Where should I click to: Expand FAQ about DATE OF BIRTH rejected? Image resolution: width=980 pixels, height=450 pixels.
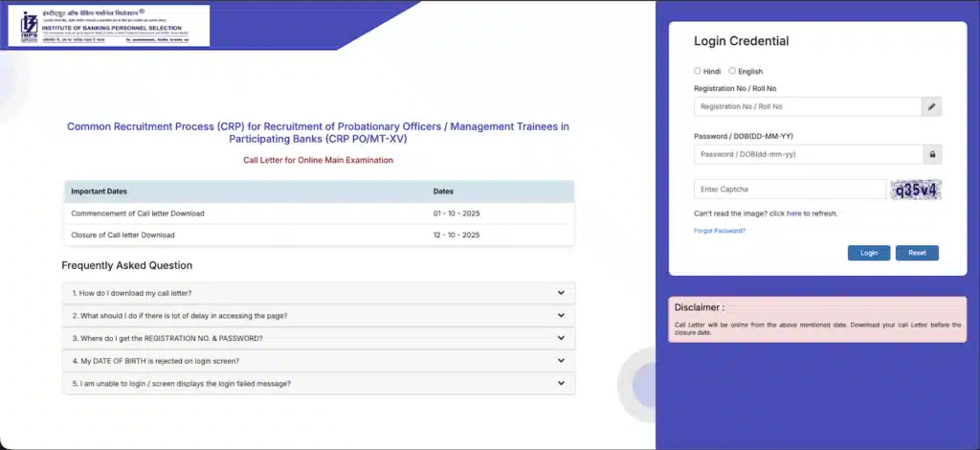point(319,361)
